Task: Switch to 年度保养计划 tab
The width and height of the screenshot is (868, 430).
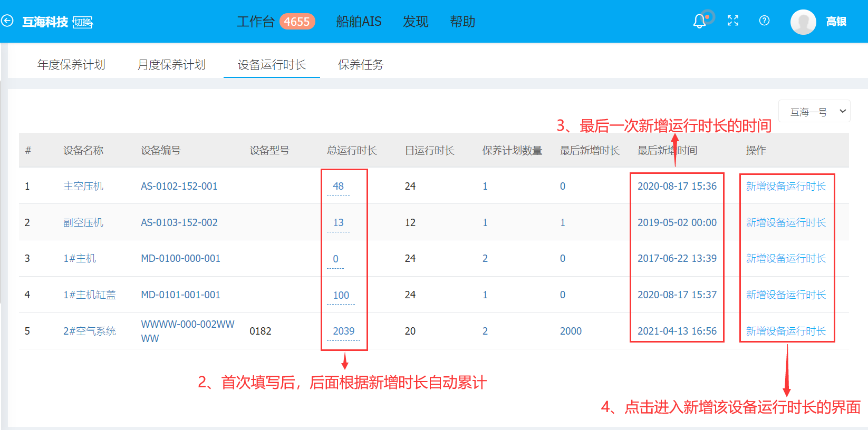Action: click(x=71, y=65)
